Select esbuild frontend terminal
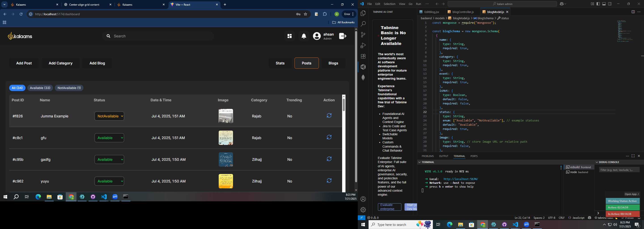The height and width of the screenshot is (229, 644). [579, 167]
